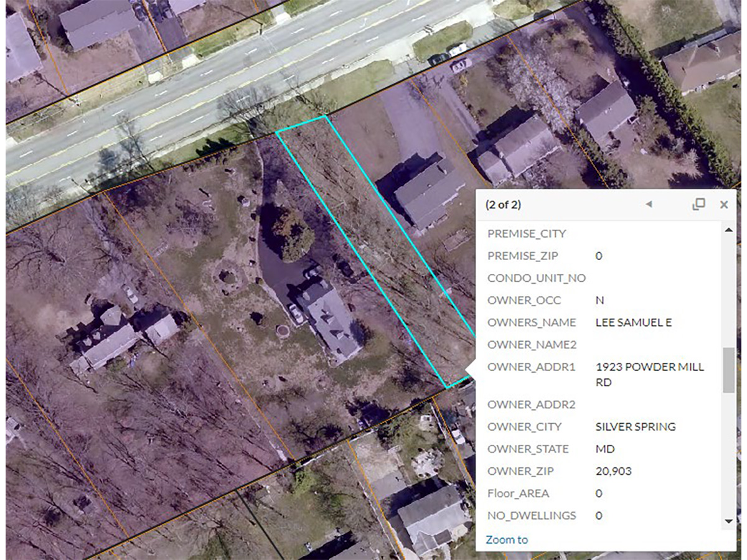Go to previous feature in popup
The height and width of the screenshot is (560, 747).
click(x=649, y=204)
